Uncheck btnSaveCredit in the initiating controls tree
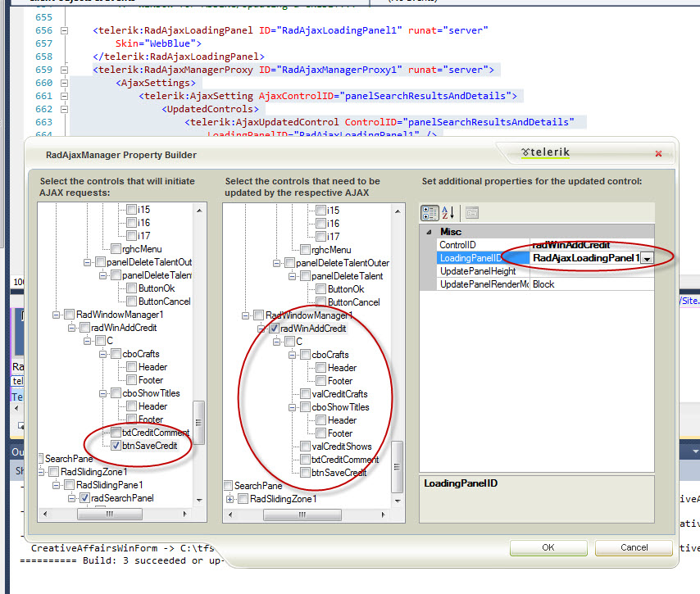This screenshot has width=700, height=594. click(x=116, y=446)
